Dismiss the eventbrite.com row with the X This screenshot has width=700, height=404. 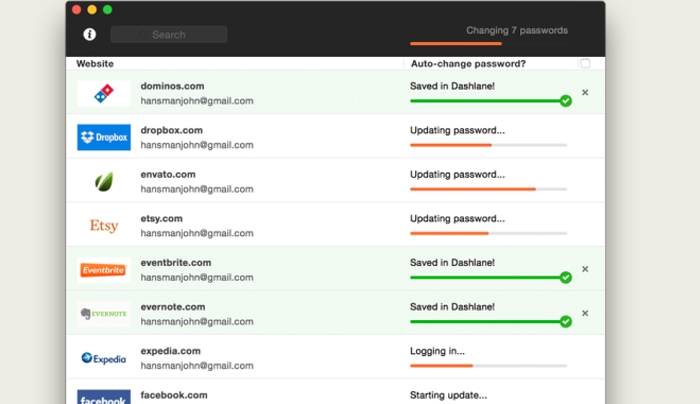tap(585, 269)
